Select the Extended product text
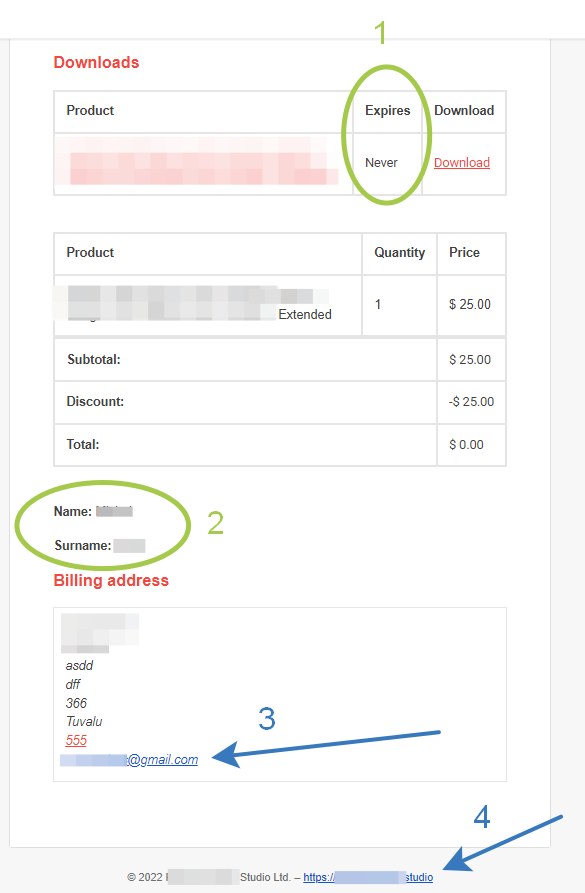 [x=305, y=314]
